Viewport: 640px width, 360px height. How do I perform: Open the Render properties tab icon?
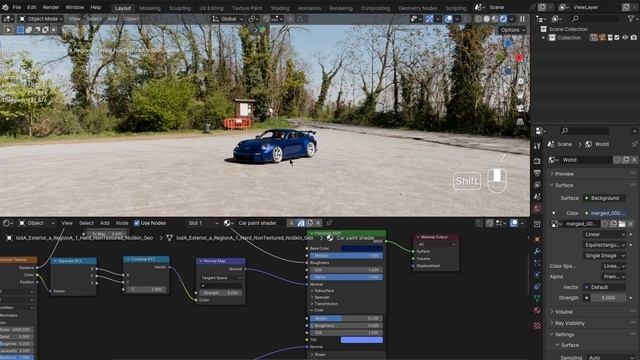click(x=537, y=161)
